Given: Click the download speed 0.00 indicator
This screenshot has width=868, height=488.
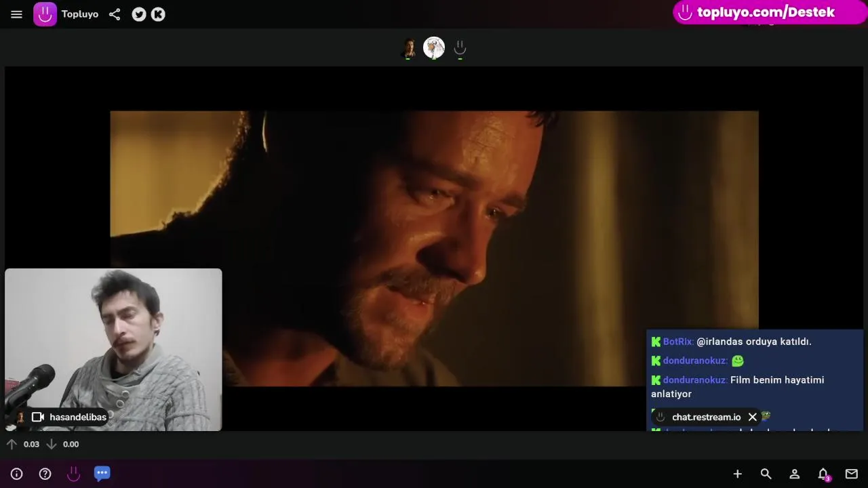Looking at the screenshot, I should pos(62,445).
